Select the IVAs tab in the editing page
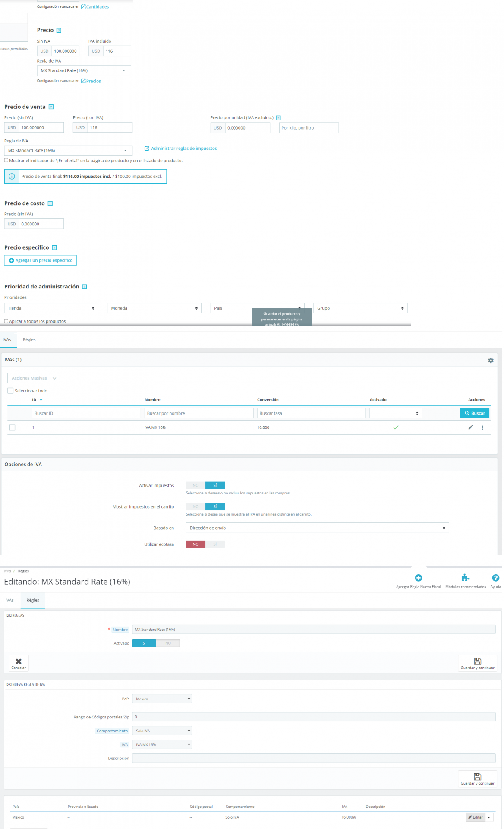This screenshot has height=829, width=504. coord(9,600)
